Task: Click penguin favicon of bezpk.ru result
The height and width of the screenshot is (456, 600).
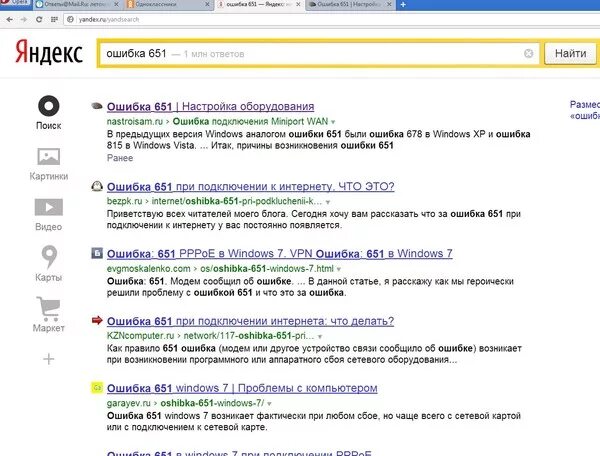Action: coord(97,186)
